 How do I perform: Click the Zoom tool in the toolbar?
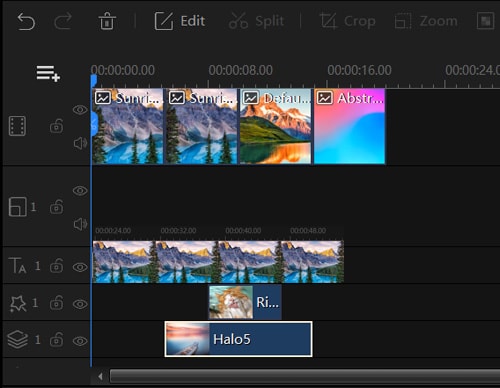[426, 21]
